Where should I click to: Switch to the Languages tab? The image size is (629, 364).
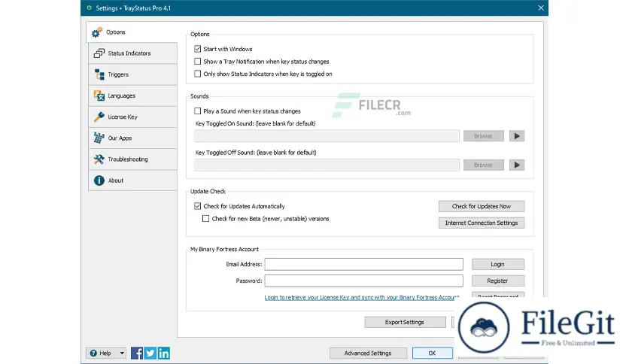point(132,96)
